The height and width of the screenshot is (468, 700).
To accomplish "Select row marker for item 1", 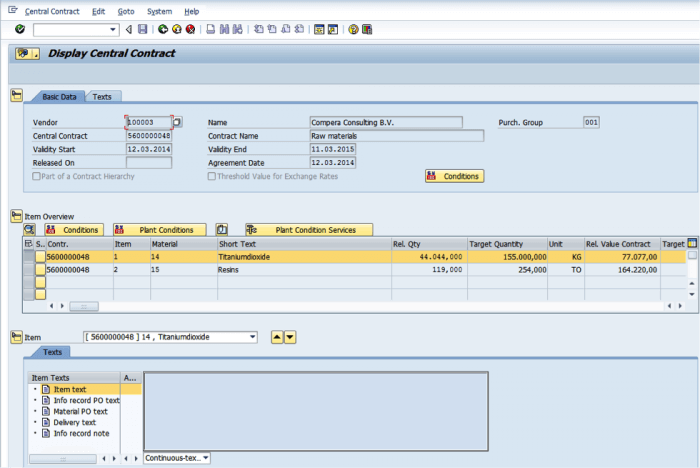I will click(x=29, y=257).
